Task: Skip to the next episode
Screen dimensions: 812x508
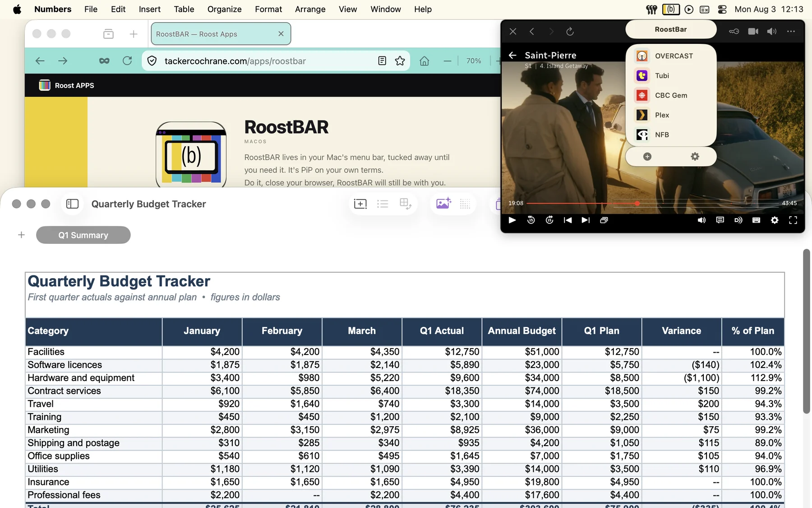Action: coord(586,220)
